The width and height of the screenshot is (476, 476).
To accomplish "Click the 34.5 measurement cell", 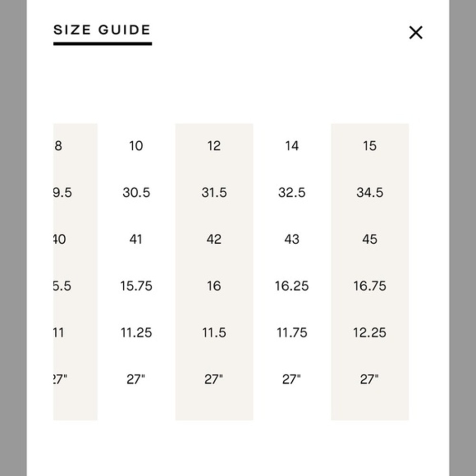I will click(x=370, y=192).
